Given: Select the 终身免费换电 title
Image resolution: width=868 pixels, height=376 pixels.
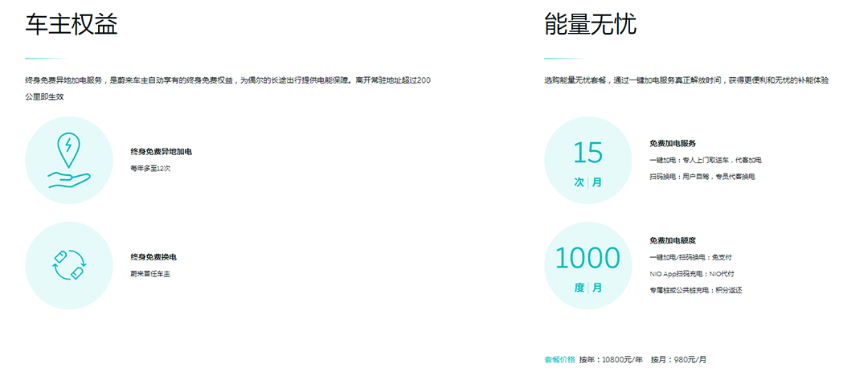Looking at the screenshot, I should (153, 257).
